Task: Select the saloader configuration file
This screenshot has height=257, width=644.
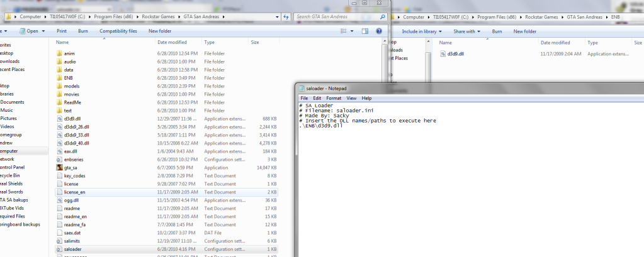Action: [x=72, y=249]
